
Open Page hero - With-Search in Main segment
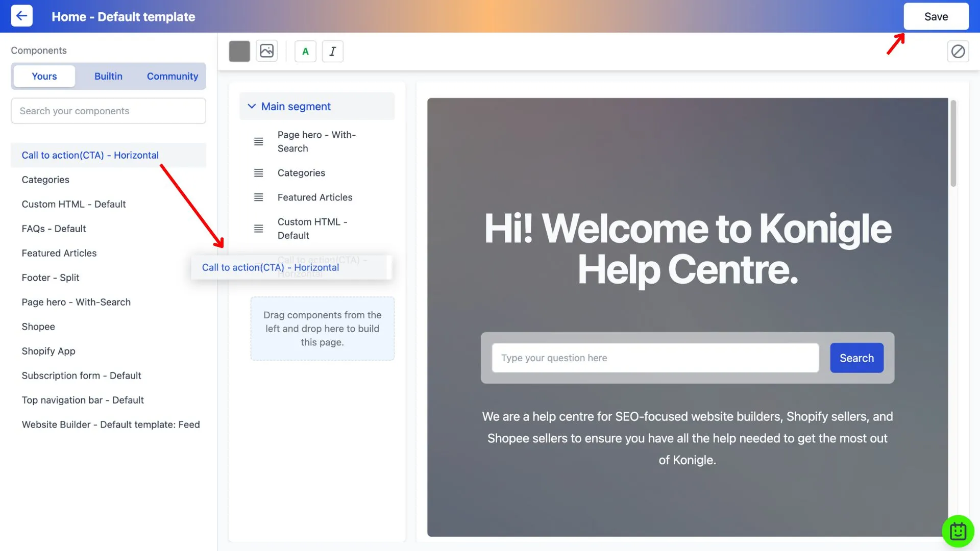pos(316,141)
